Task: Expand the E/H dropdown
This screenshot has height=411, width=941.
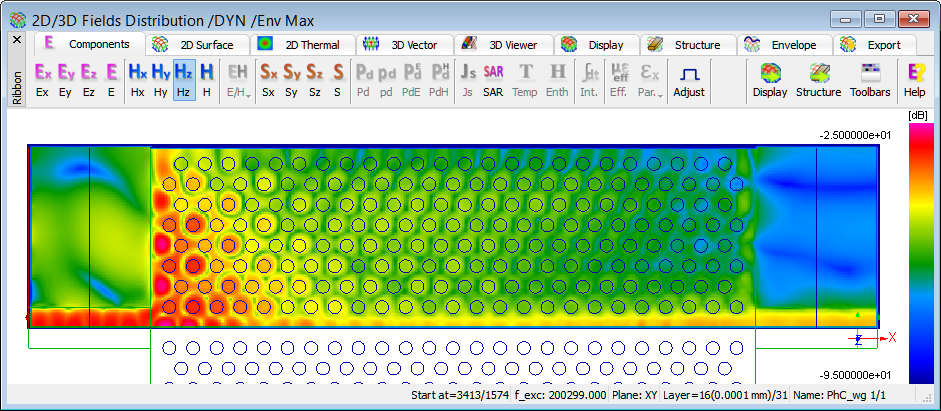Action: 238,80
